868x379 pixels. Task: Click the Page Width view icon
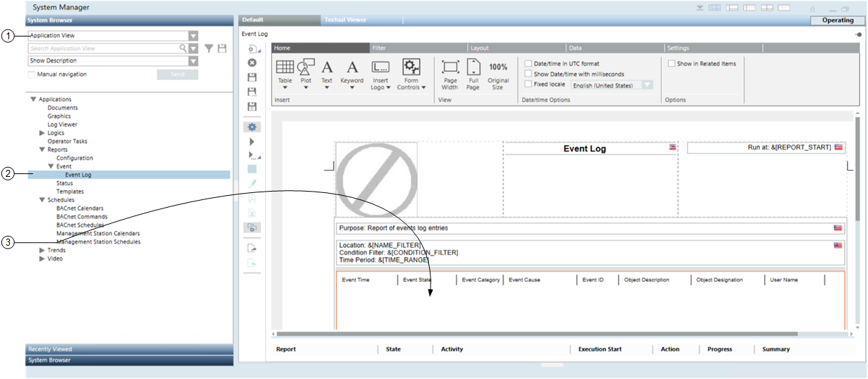[450, 68]
